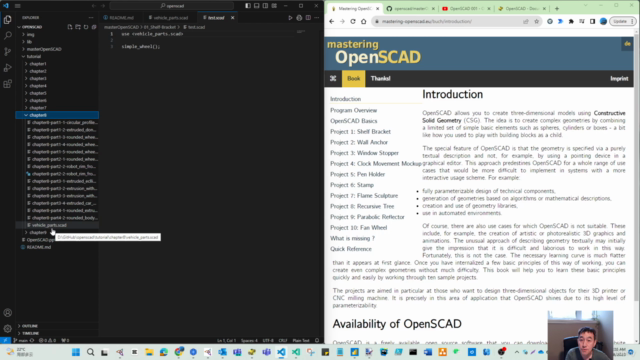Split the editor to the right
This screenshot has height=360, width=640.
(x=308, y=18)
